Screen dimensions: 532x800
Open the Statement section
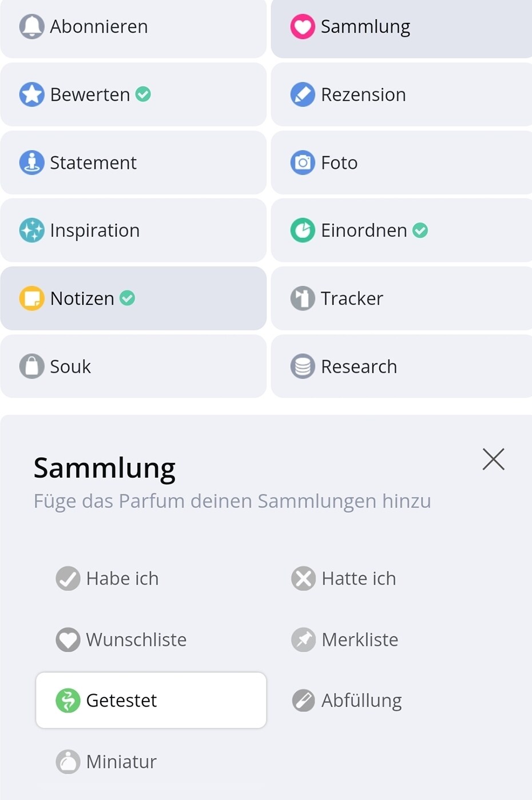(133, 163)
